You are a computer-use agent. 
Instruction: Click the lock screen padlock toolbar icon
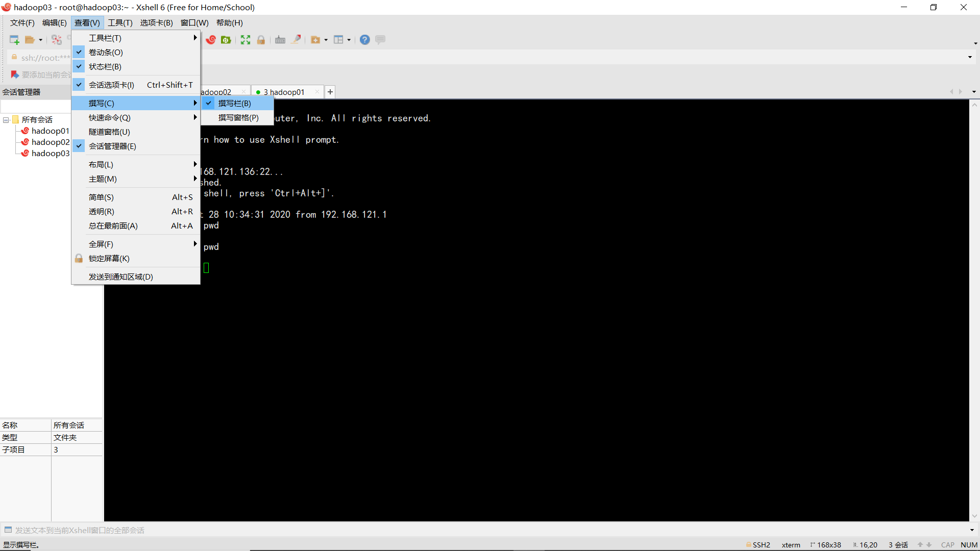pos(261,40)
